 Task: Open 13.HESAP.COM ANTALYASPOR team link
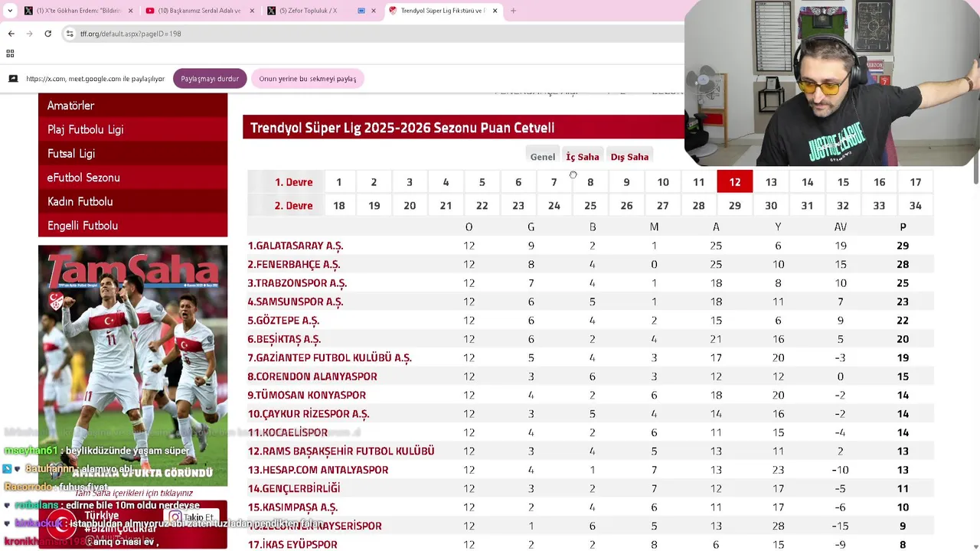318,470
